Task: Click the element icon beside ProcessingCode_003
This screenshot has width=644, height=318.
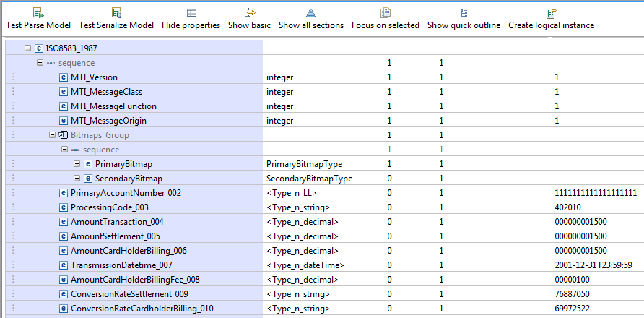Action: 64,207
